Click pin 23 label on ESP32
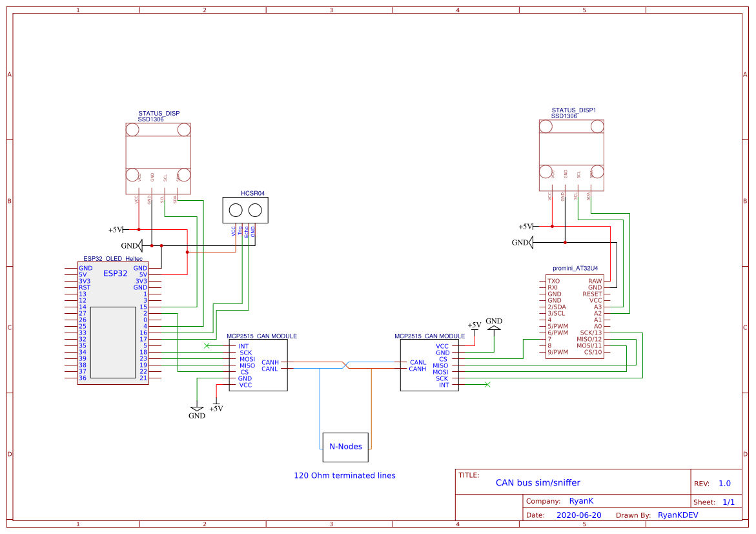 tap(143, 359)
